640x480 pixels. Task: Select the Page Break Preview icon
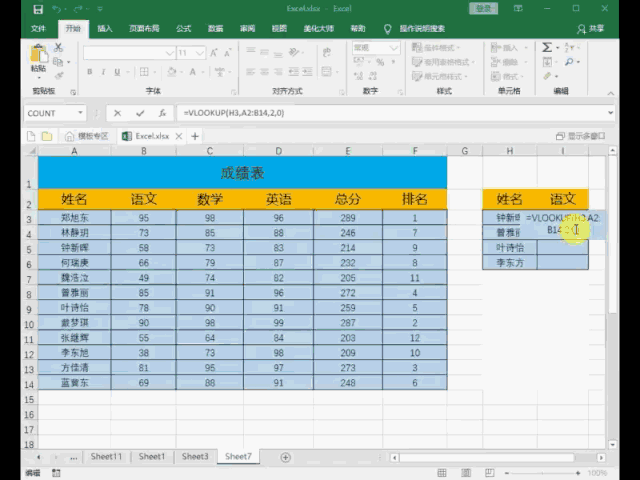click(x=489, y=473)
